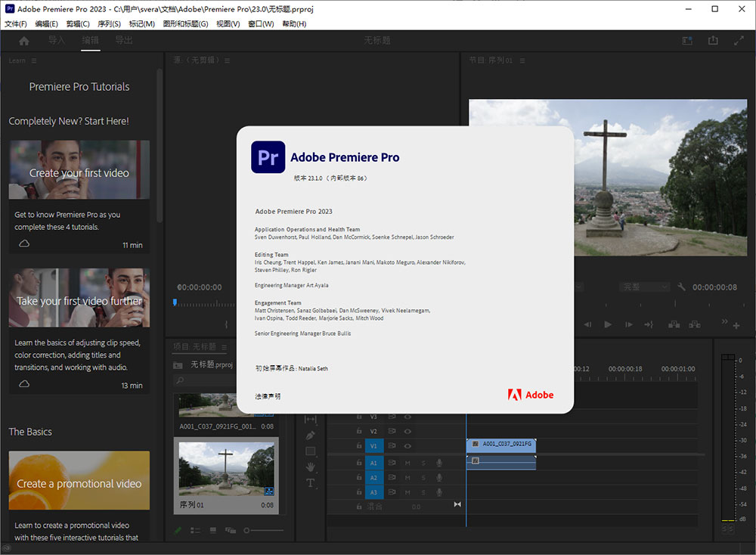Expand hidden buttons with the chevron in Program Monitor
Viewport: 756px width, 555px height.
click(724, 321)
